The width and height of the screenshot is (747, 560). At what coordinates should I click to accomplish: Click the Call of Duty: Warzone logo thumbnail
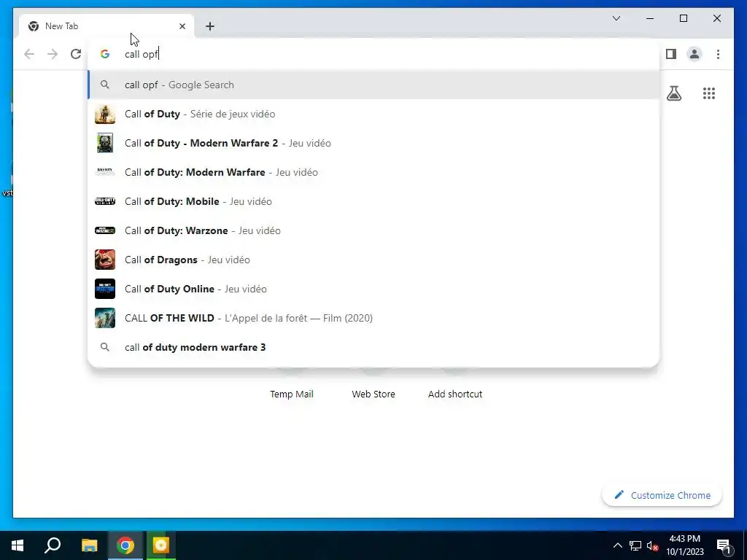click(105, 230)
